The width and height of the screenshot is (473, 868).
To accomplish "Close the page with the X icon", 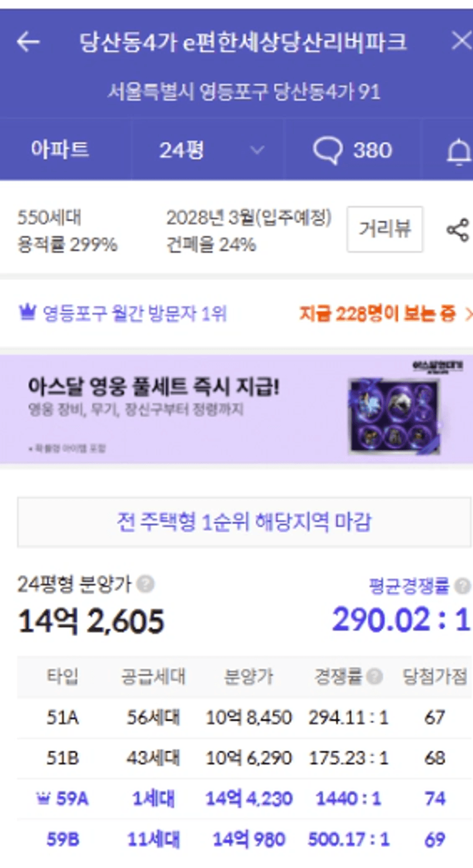I will [461, 41].
